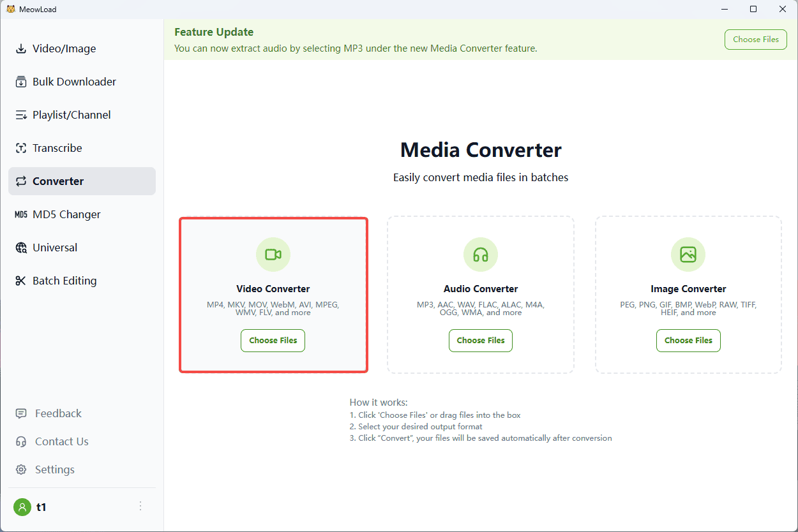Choose files for Audio Converter

click(481, 341)
